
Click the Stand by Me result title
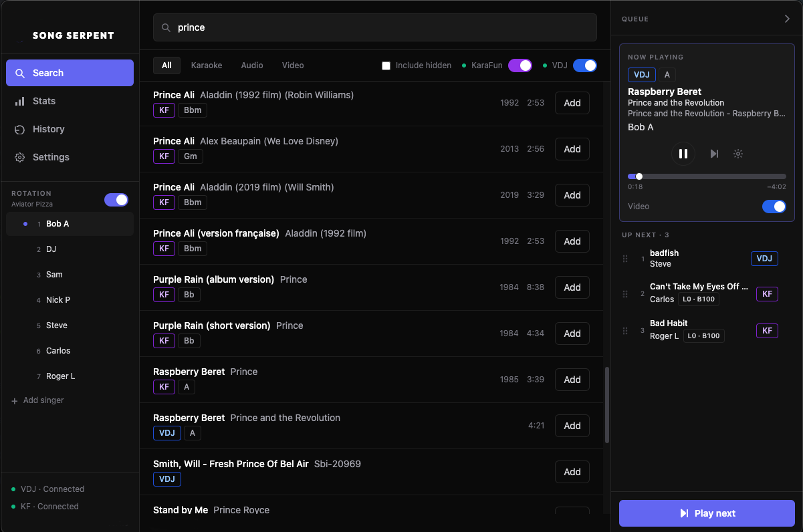click(181, 510)
